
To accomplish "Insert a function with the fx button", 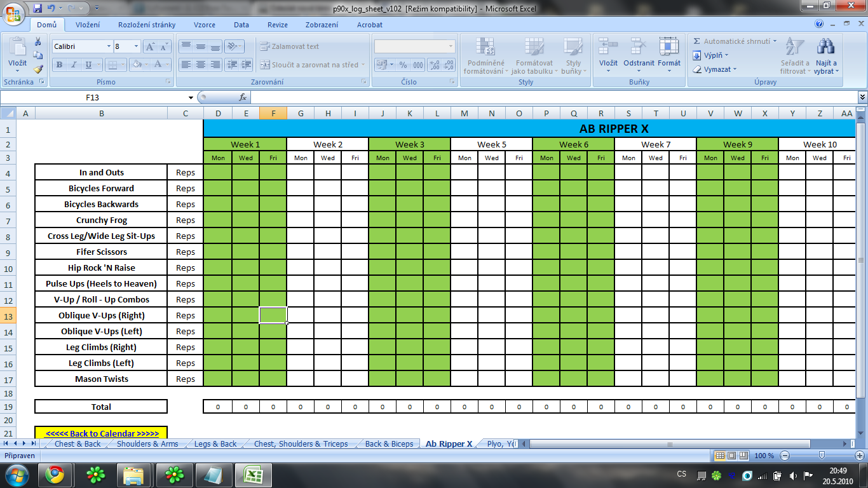I will coord(242,98).
